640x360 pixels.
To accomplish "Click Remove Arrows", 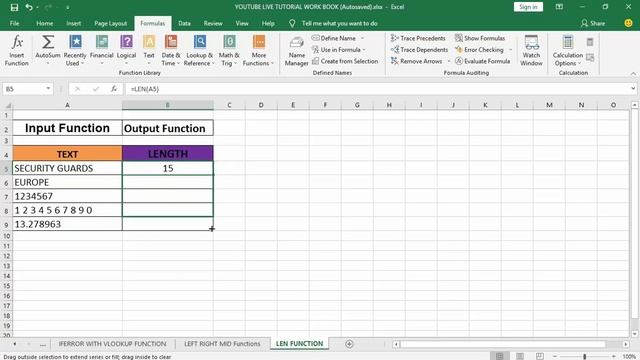I will 416,61.
